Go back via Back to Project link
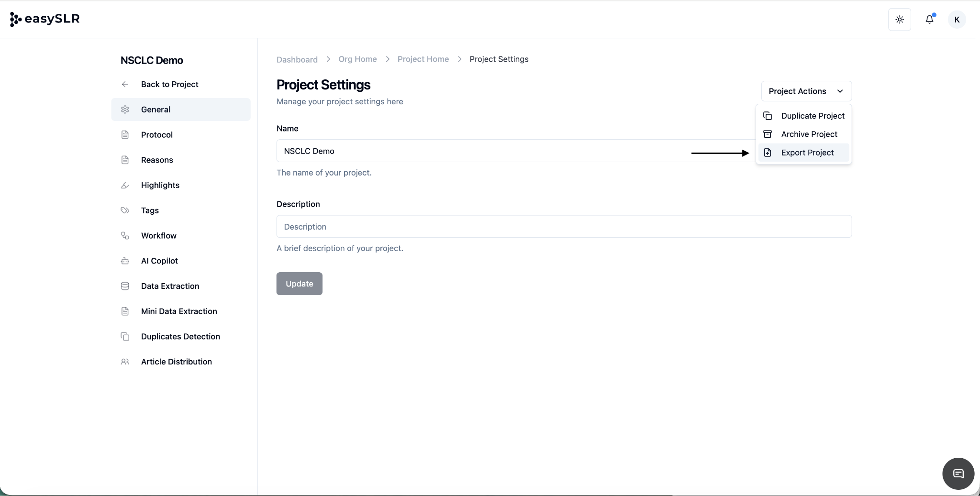 click(169, 84)
